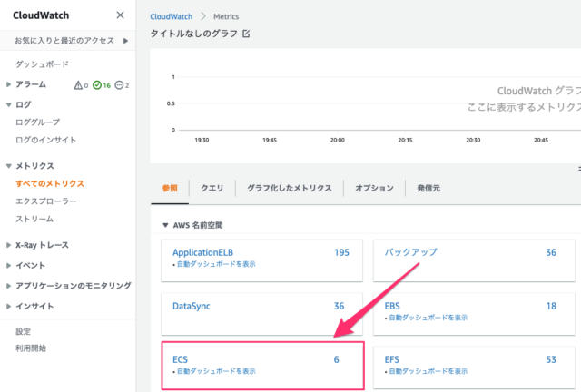Open ロググループ in sidebar
Viewport: 581px width, 392px height.
pos(37,122)
